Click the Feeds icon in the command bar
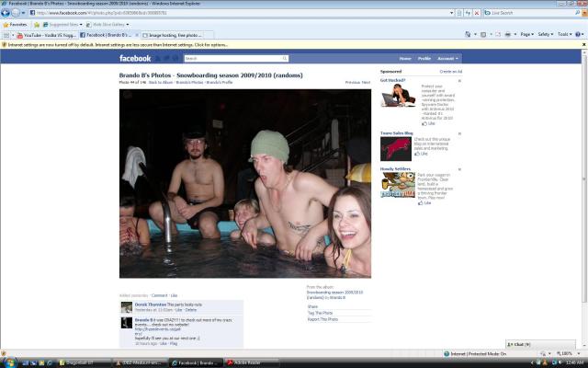Image resolution: width=588 pixels, height=368 pixels. (x=483, y=34)
